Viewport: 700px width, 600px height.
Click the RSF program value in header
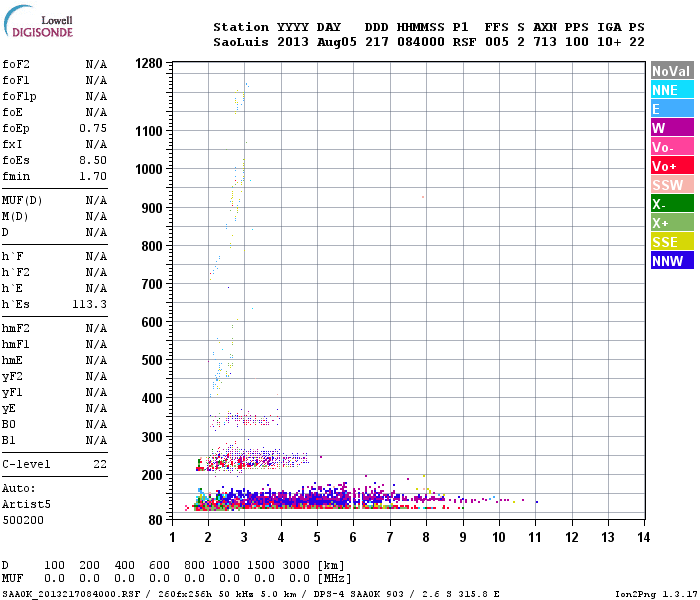(464, 42)
